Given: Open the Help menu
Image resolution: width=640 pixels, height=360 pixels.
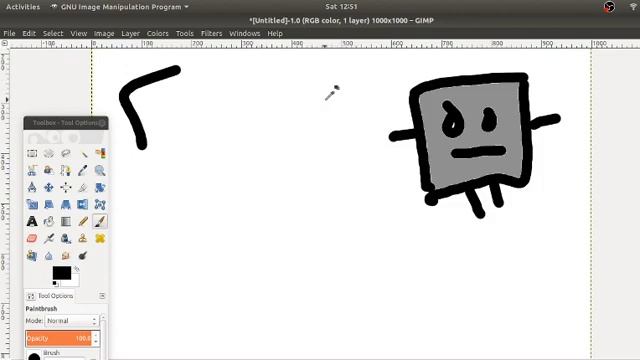Looking at the screenshot, I should point(275,33).
